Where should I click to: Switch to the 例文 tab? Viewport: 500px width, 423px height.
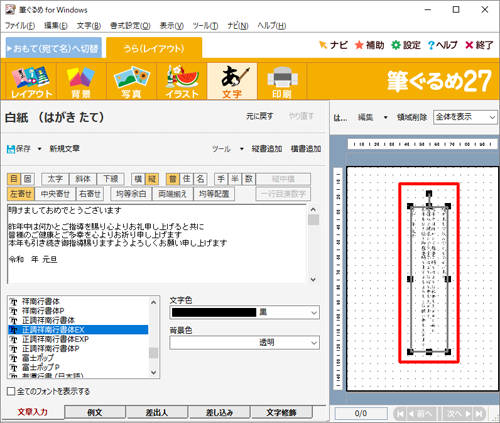coord(95,412)
